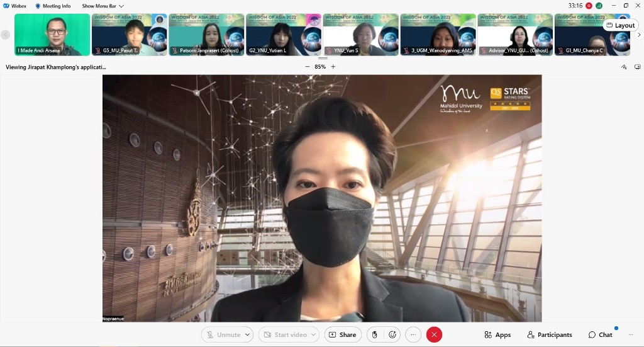End the meeting with the red X button

click(434, 335)
